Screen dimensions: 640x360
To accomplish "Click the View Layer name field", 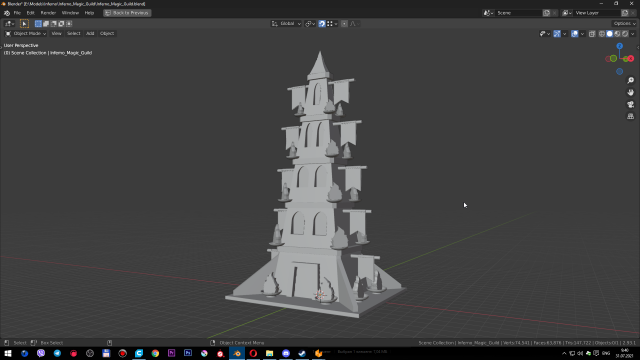I will click(597, 13).
